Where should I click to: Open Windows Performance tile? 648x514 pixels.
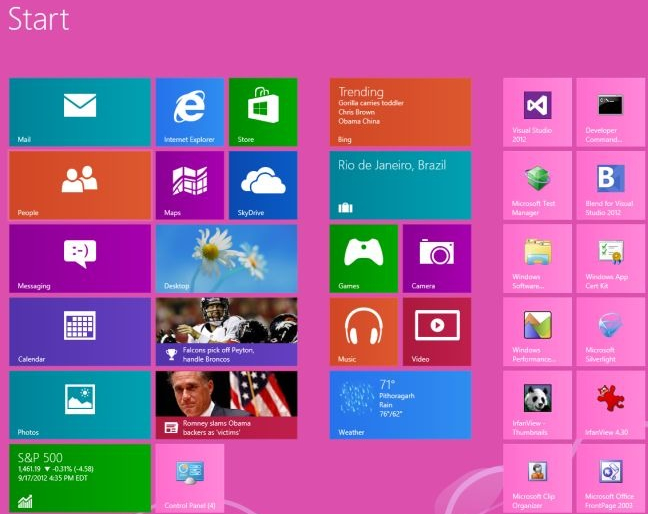coord(537,332)
